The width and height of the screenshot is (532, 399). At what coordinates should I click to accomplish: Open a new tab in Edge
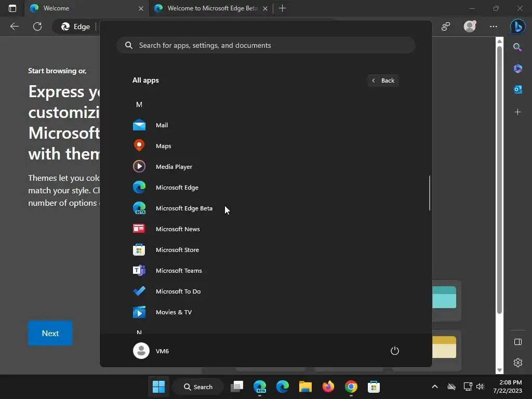[x=282, y=8]
